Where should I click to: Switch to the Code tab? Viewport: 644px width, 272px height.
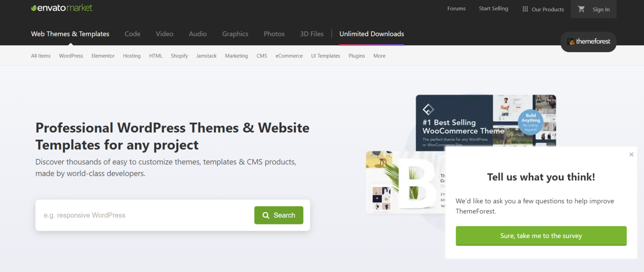click(x=132, y=34)
